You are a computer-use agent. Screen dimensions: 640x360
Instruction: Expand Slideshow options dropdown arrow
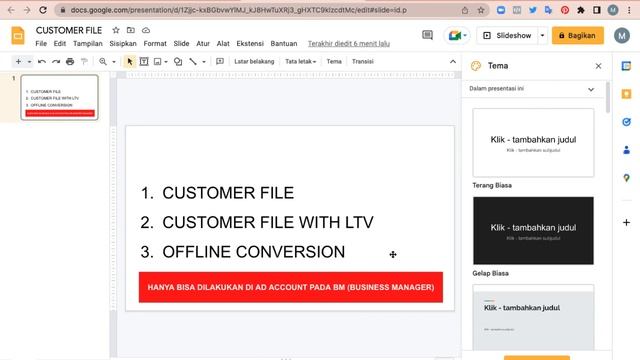click(542, 36)
